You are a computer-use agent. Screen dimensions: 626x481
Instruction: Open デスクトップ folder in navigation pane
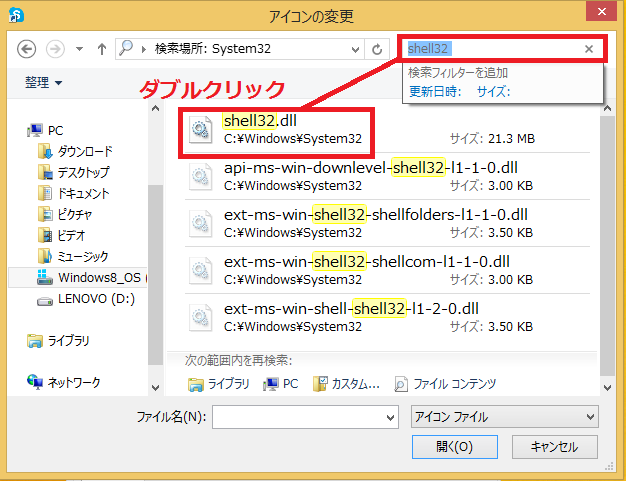tap(73, 172)
